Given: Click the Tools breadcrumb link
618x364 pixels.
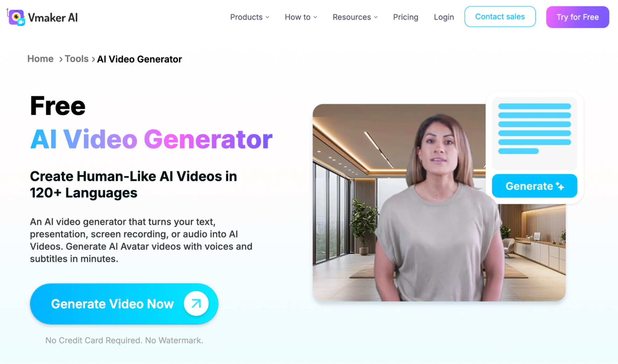Looking at the screenshot, I should [x=76, y=58].
